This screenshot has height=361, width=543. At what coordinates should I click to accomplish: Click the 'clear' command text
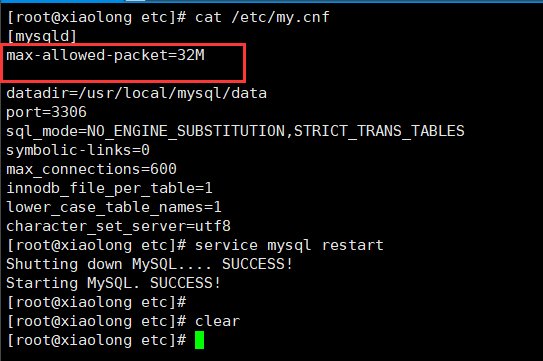(217, 321)
